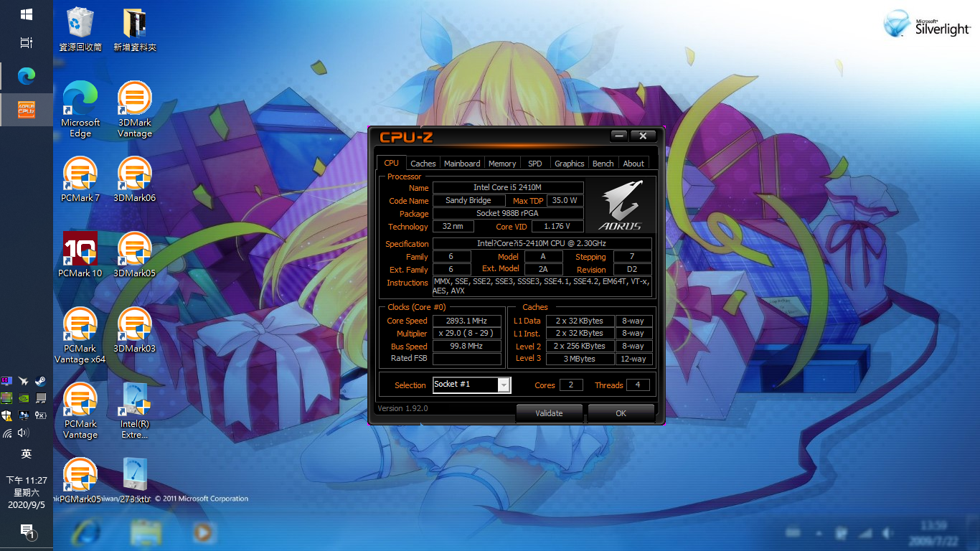980x551 pixels.
Task: Switch to the SPD tab
Action: [x=535, y=164]
